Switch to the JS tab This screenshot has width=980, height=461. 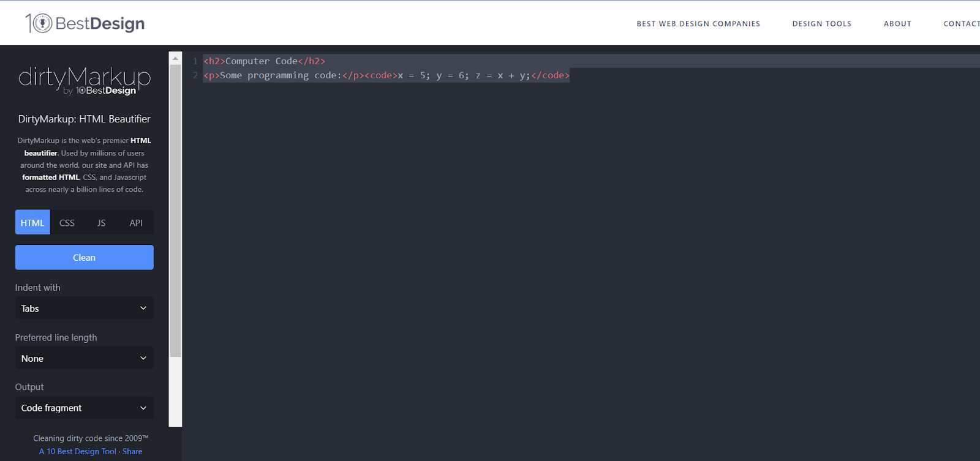pyautogui.click(x=102, y=222)
